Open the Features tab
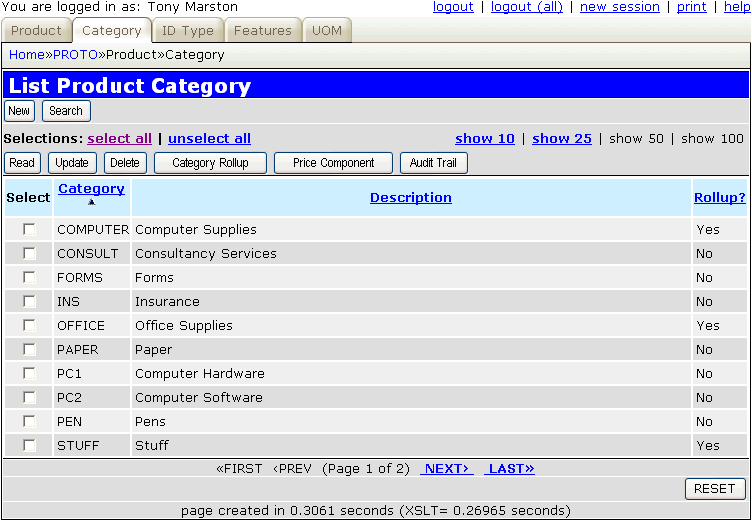Screen dimensions: 752x521 262,31
